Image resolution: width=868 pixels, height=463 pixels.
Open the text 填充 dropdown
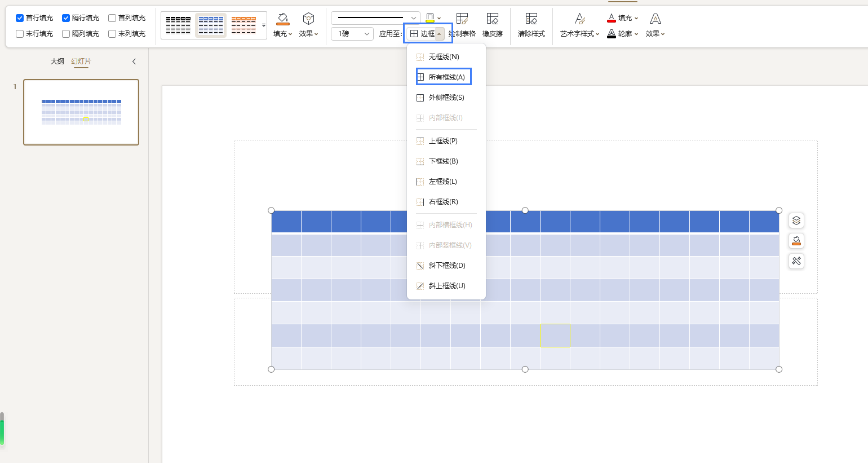click(628, 18)
